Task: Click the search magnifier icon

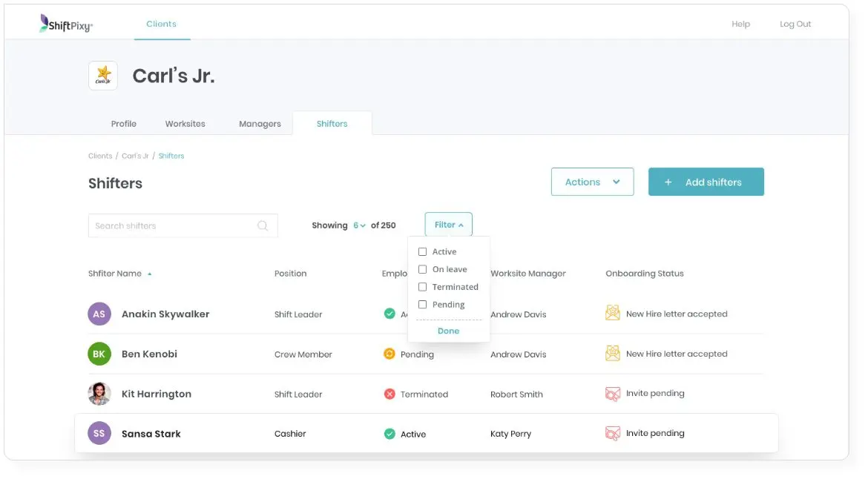Action: click(263, 225)
